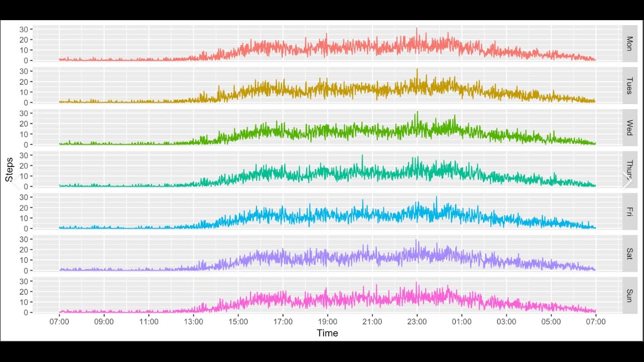Click the 21:00 tick label
644x362 pixels.
pyautogui.click(x=372, y=322)
